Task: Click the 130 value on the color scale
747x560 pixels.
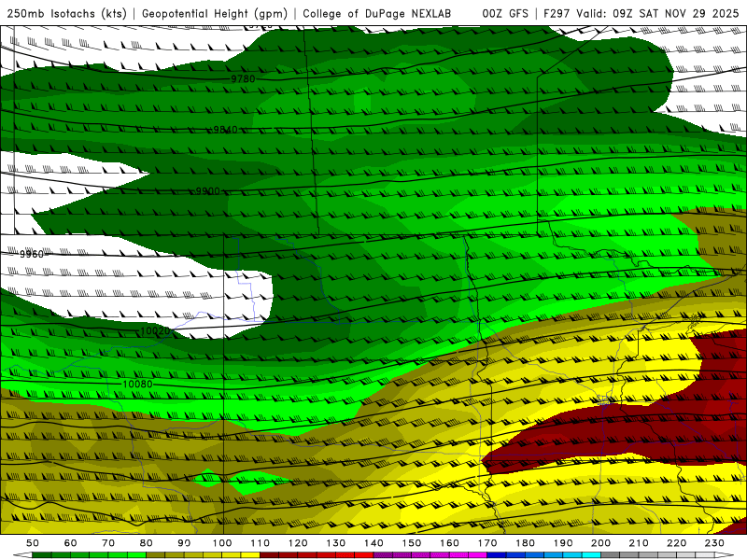Action: pyautogui.click(x=336, y=543)
